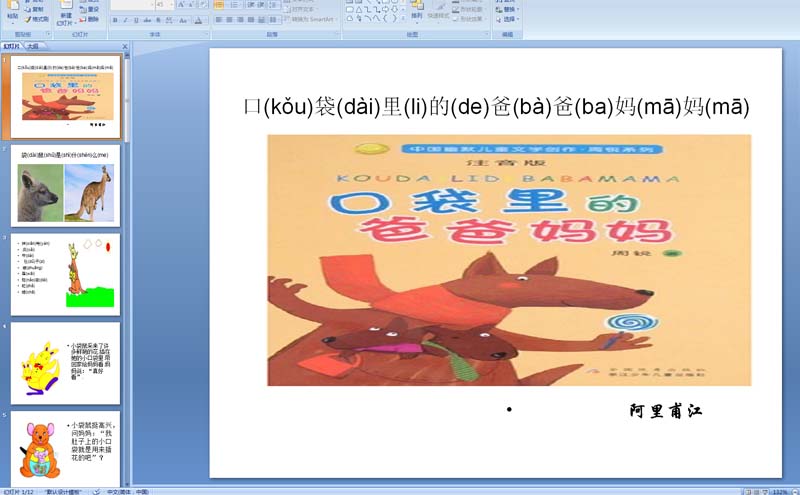The width and height of the screenshot is (800, 495).
Task: Open the Clipboard group dialog launcher
Action: tap(48, 34)
